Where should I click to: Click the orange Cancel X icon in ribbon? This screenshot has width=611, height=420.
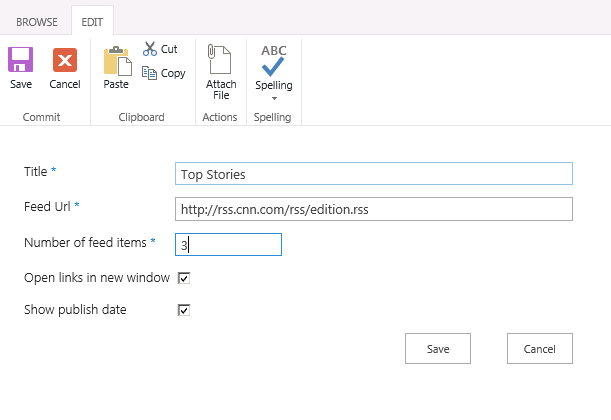coord(65,60)
